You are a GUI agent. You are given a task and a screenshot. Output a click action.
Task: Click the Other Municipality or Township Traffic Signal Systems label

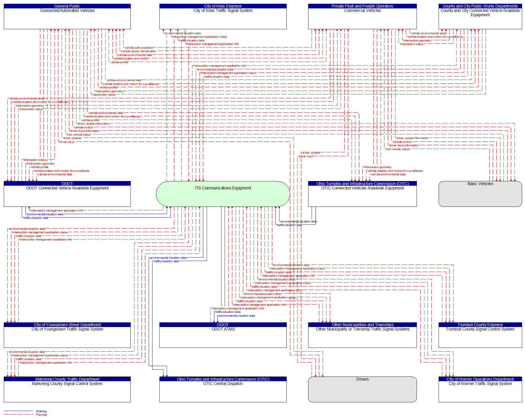click(x=362, y=329)
